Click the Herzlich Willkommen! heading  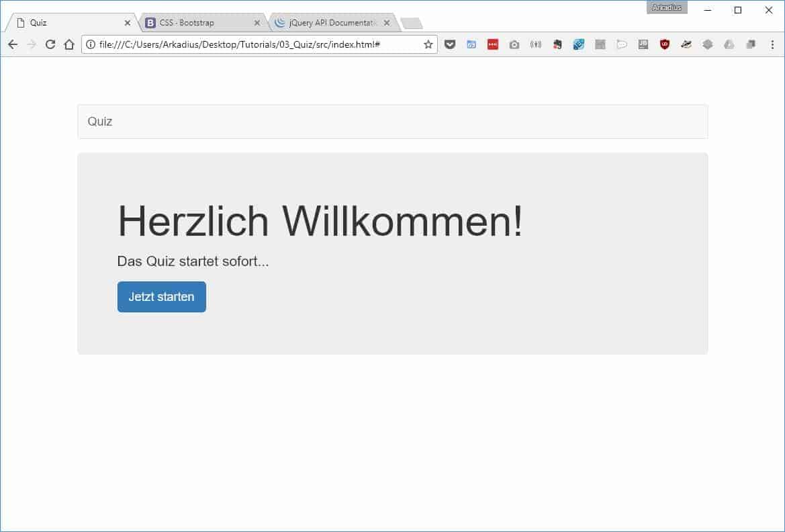pos(320,221)
